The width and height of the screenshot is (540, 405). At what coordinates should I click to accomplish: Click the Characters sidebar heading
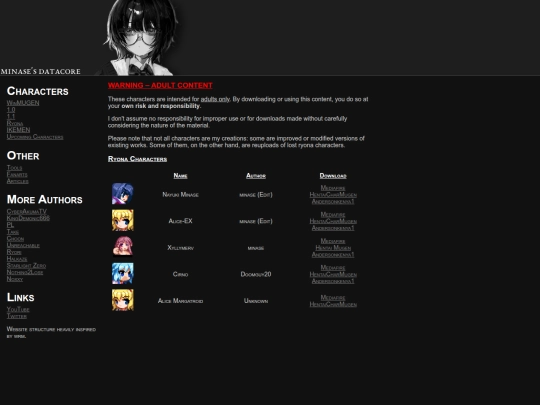[x=38, y=91]
